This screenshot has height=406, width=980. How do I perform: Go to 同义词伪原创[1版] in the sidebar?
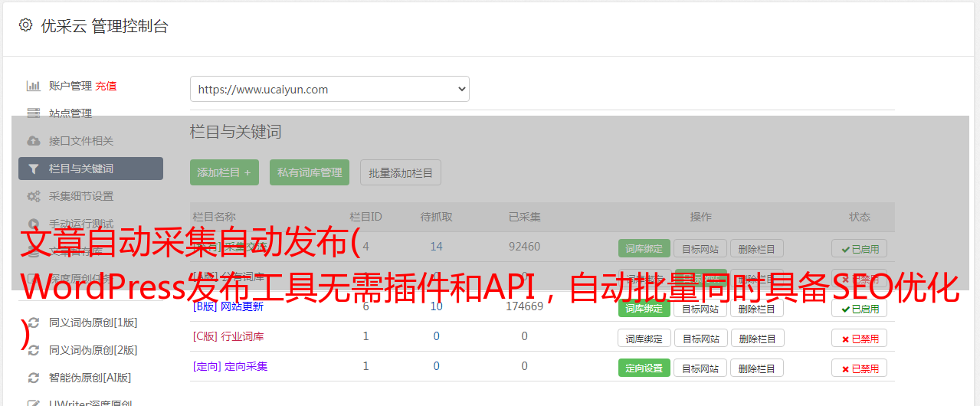[x=93, y=323]
